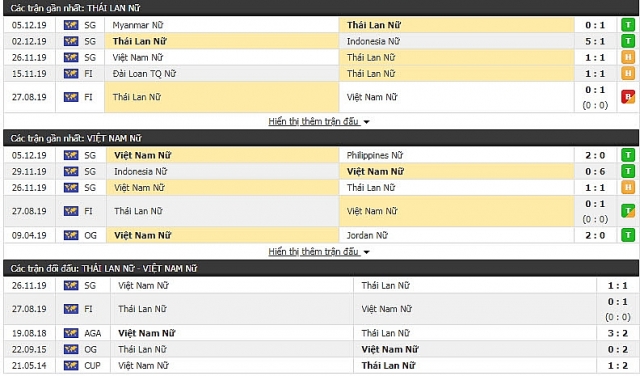Expand more matches under Việt Nam Nữ section
The image size is (640, 376).
[314, 251]
